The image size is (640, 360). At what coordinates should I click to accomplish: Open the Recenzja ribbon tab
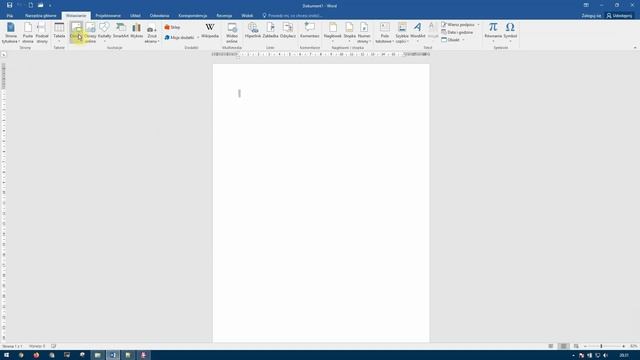[x=224, y=16]
